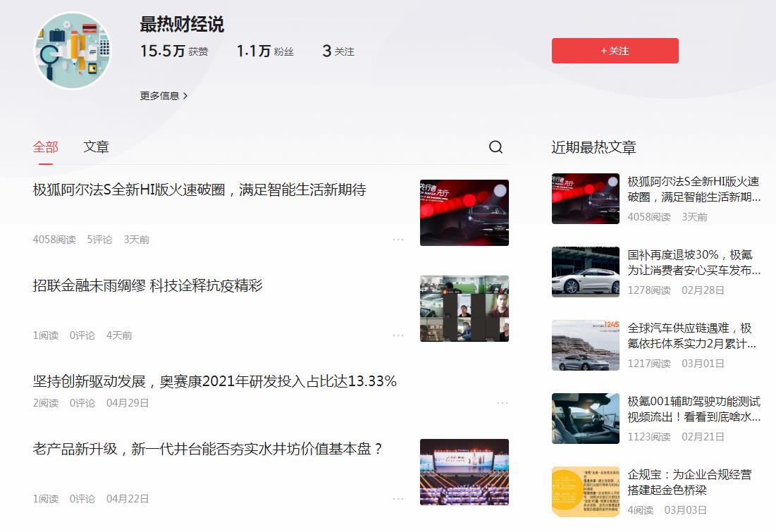Click 5评论 under 极狐阿尔法S article
The height and width of the screenshot is (532, 776).
coord(99,240)
